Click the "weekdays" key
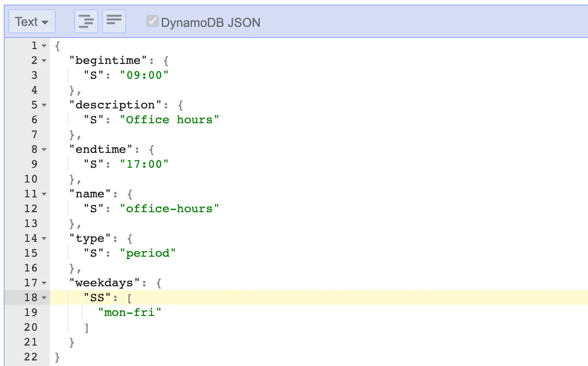 pyautogui.click(x=105, y=283)
